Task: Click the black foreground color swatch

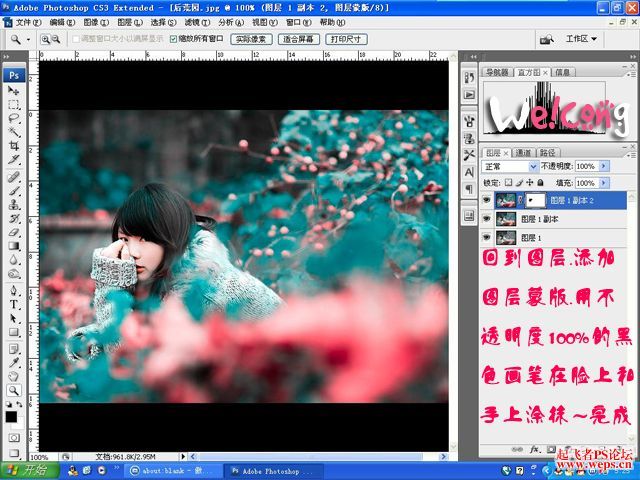Action: (x=11, y=415)
